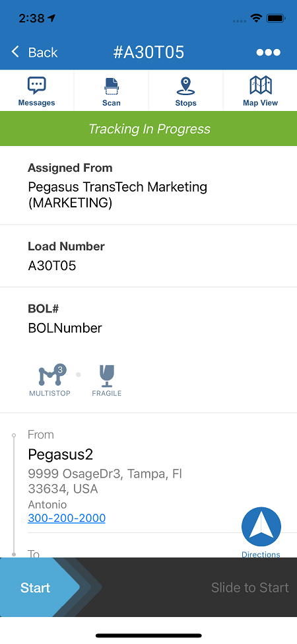This screenshot has height=644, width=297.
Task: Tap the Scan document icon
Action: (x=111, y=87)
